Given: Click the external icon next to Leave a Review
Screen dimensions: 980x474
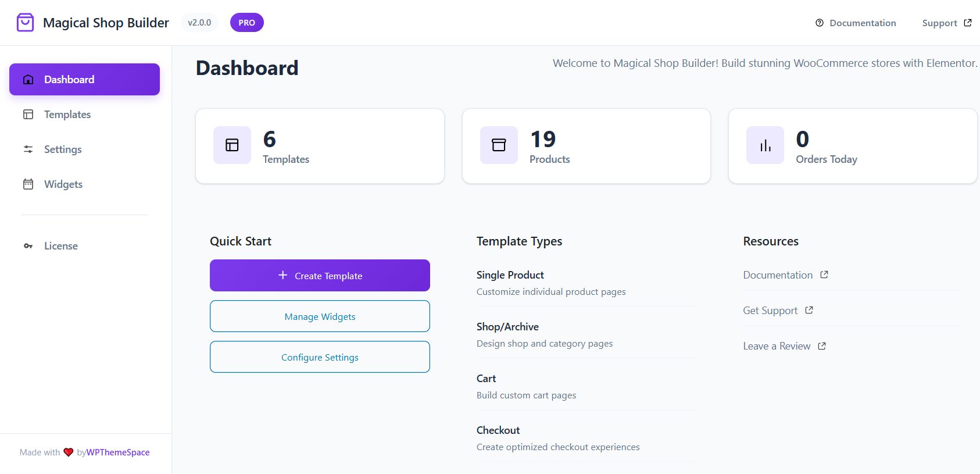Looking at the screenshot, I should 822,346.
